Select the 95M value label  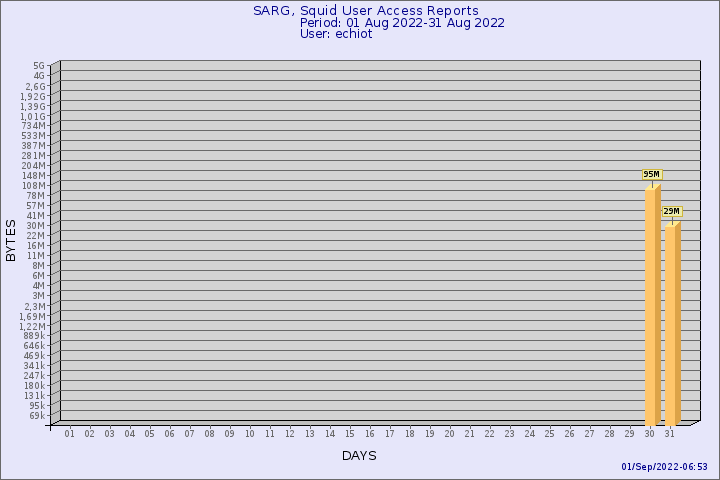click(x=651, y=175)
